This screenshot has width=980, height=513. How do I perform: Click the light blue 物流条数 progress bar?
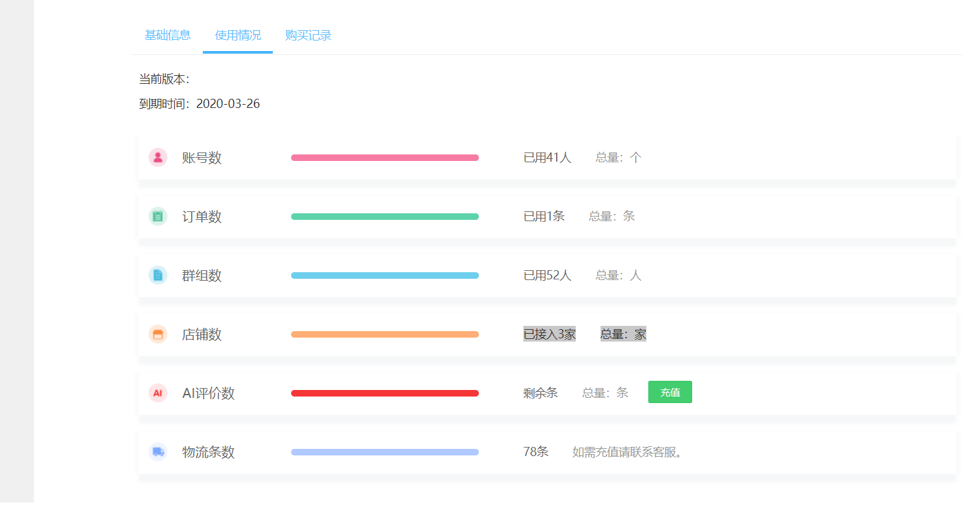(385, 452)
